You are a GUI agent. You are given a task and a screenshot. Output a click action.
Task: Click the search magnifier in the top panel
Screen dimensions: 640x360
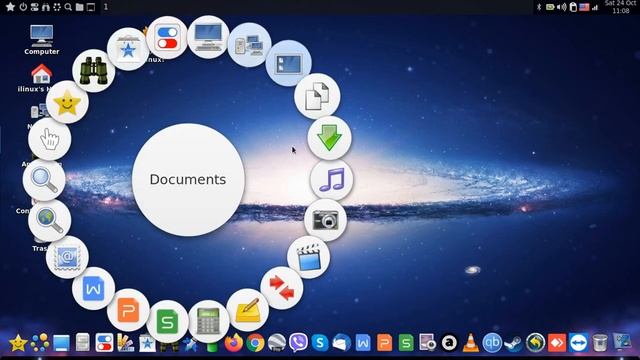pos(68,7)
